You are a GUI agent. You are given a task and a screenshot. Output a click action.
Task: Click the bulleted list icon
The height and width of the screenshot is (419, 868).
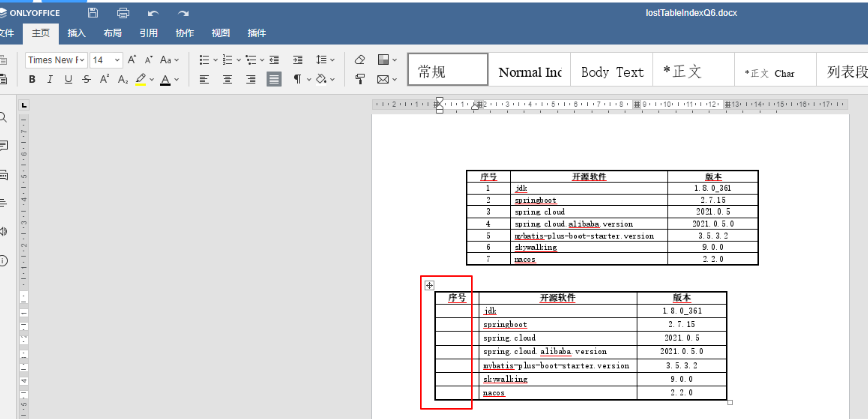[x=204, y=60]
